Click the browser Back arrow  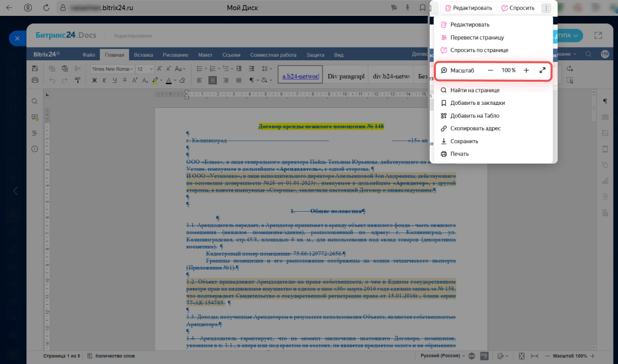(x=9, y=8)
